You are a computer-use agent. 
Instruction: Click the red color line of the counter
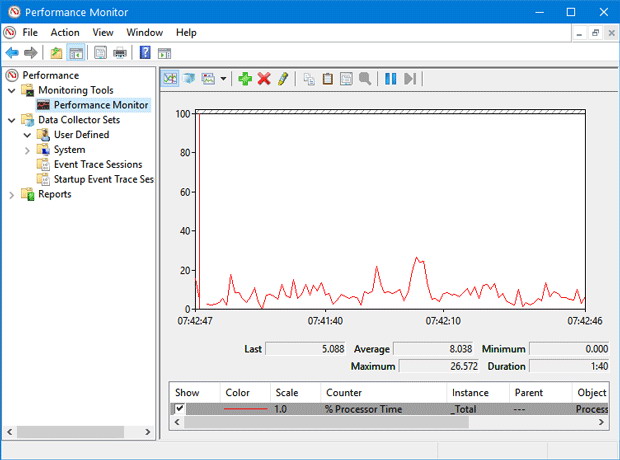245,409
